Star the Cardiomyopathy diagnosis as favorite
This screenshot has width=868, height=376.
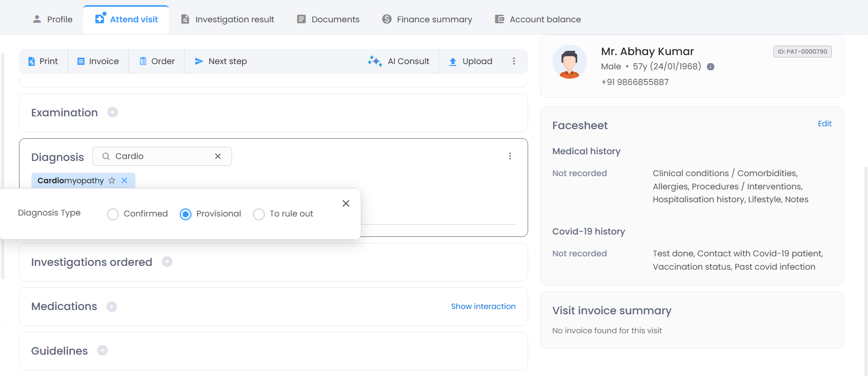coord(112,180)
